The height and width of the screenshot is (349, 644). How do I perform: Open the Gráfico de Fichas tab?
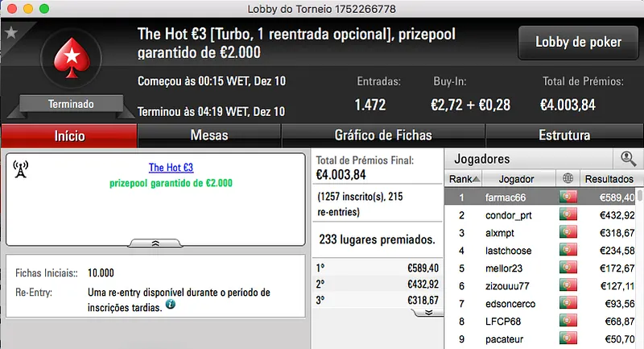point(382,135)
